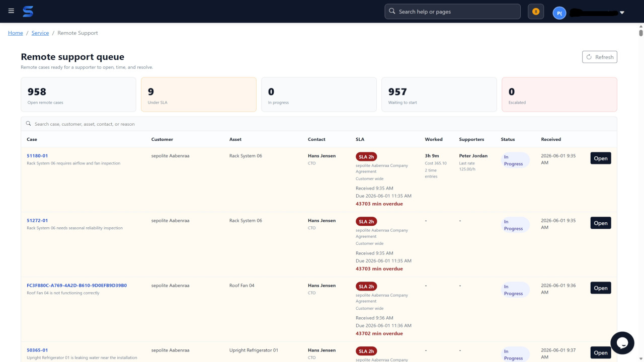Click In Progress status of Roof Fan 04 case
The height and width of the screenshot is (362, 644).
(x=515, y=290)
